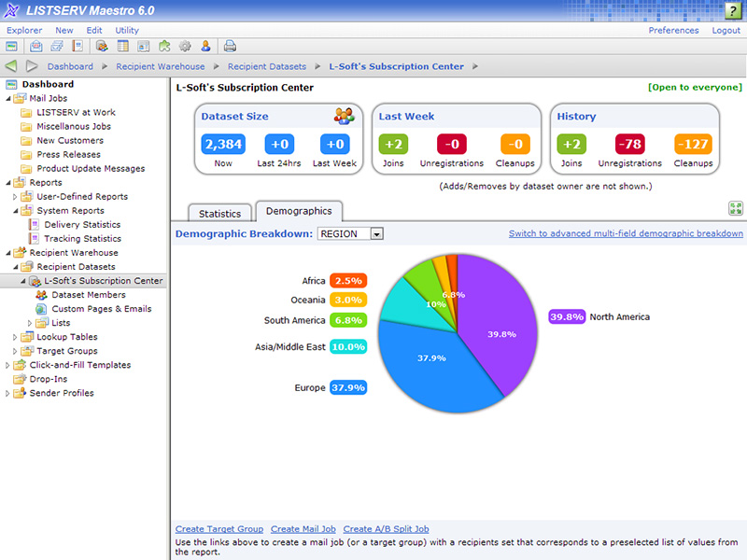Collapse the Recipient Warehouse node

(8, 253)
